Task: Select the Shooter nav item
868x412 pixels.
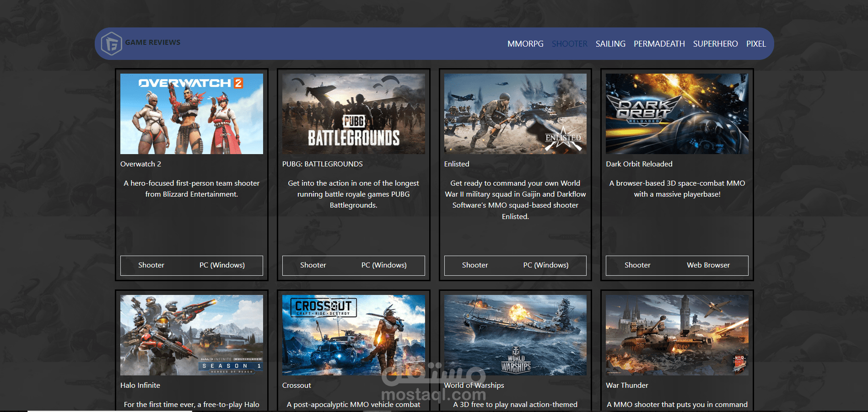Action: click(x=569, y=44)
